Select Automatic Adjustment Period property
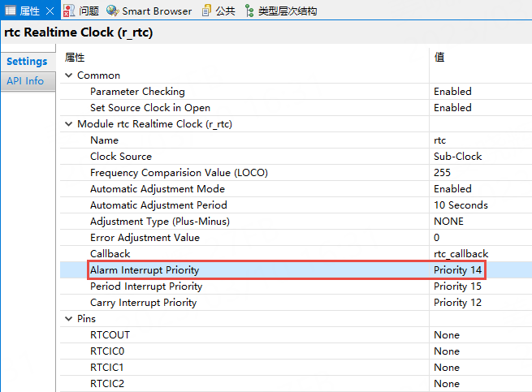 point(158,205)
